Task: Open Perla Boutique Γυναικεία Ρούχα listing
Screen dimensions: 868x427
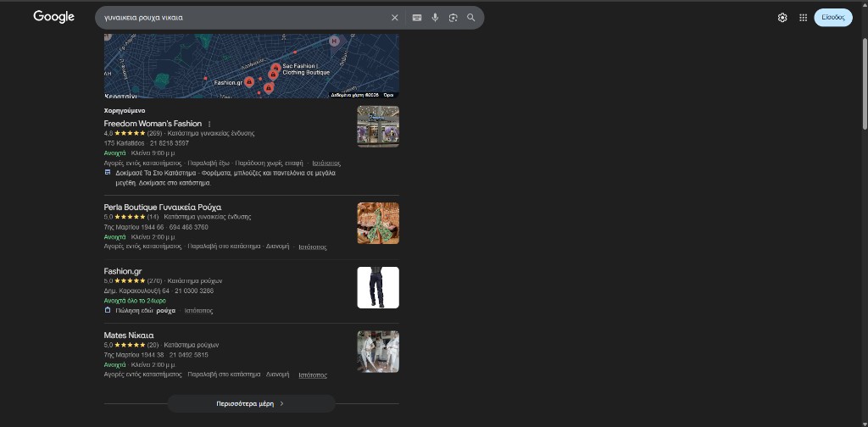Action: tap(163, 208)
